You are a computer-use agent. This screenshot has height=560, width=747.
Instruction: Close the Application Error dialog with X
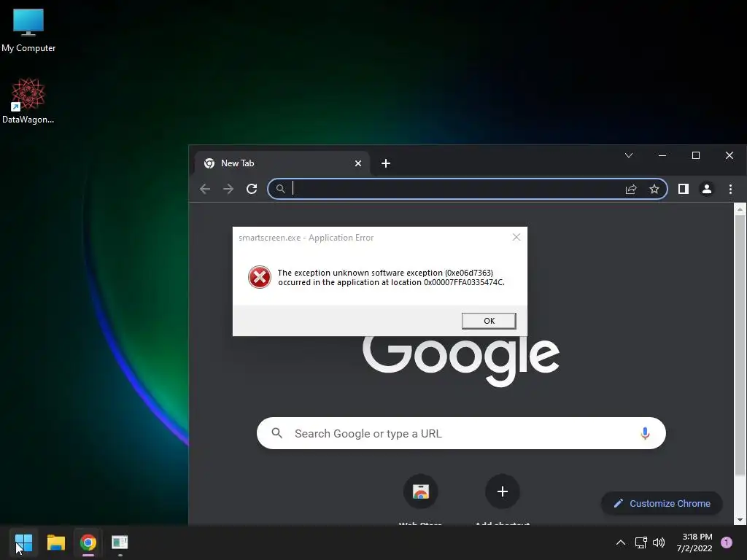[516, 237]
